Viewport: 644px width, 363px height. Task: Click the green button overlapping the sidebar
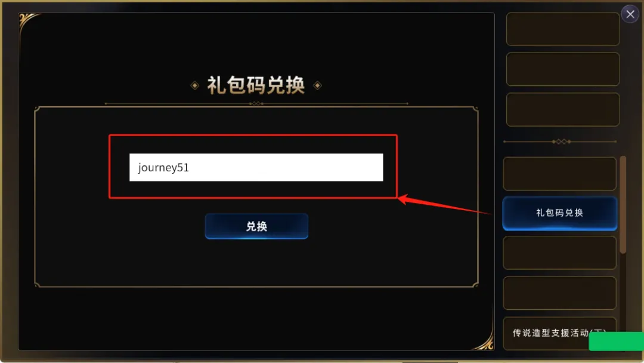point(616,342)
